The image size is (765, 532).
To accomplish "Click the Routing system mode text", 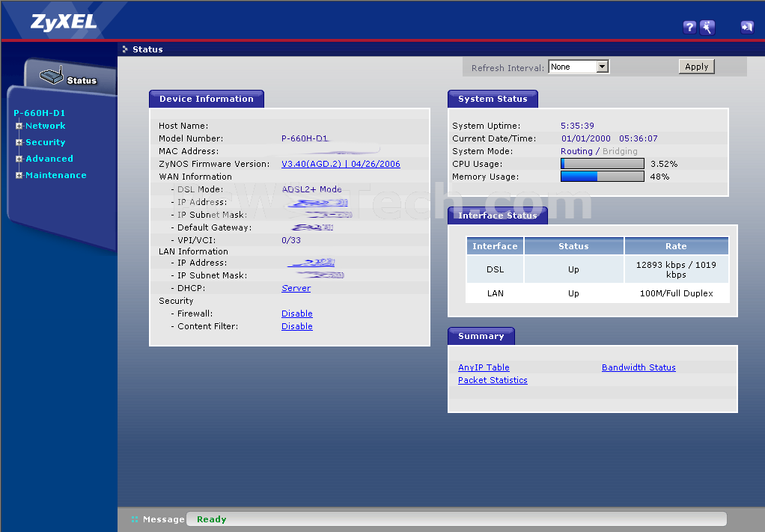I will pyautogui.click(x=576, y=151).
